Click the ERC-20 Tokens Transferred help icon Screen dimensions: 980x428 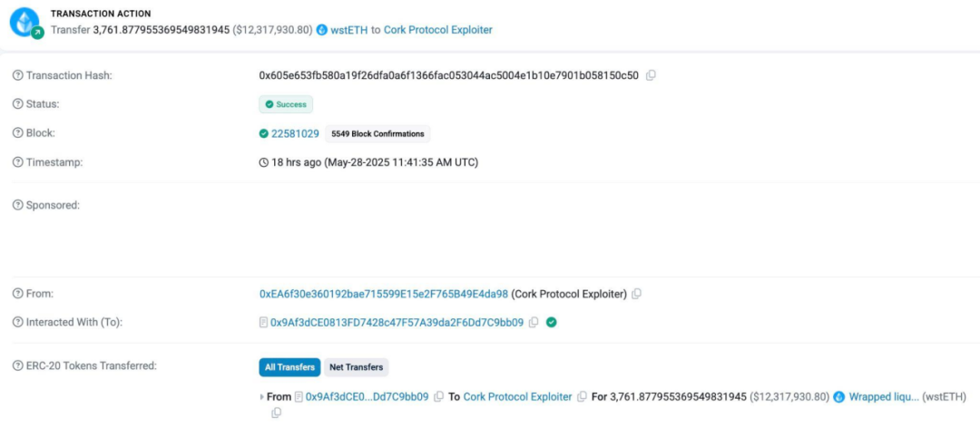(17, 366)
